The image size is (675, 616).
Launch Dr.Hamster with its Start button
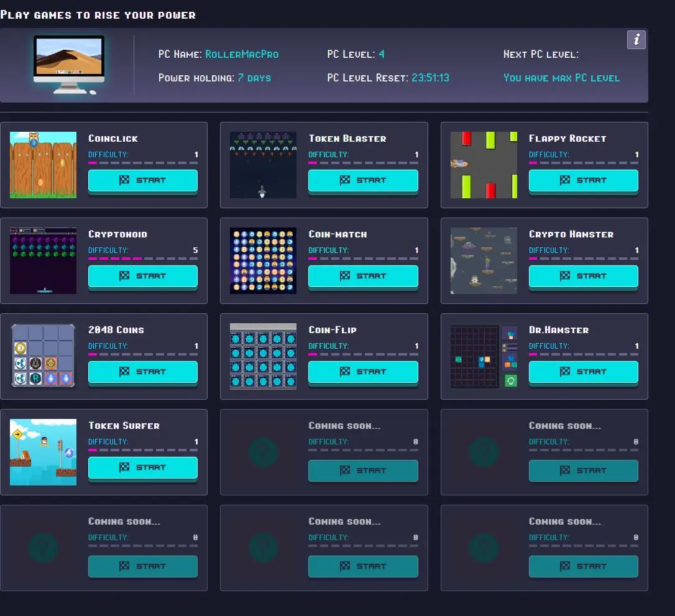(x=583, y=372)
